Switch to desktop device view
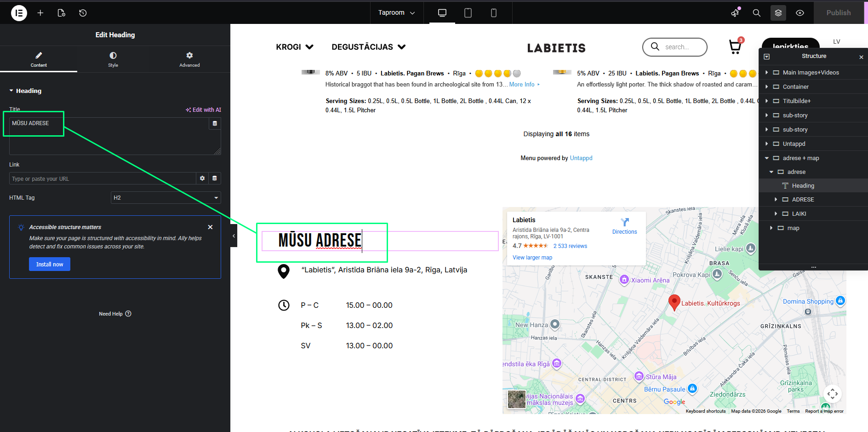This screenshot has height=432, width=868. pos(442,13)
